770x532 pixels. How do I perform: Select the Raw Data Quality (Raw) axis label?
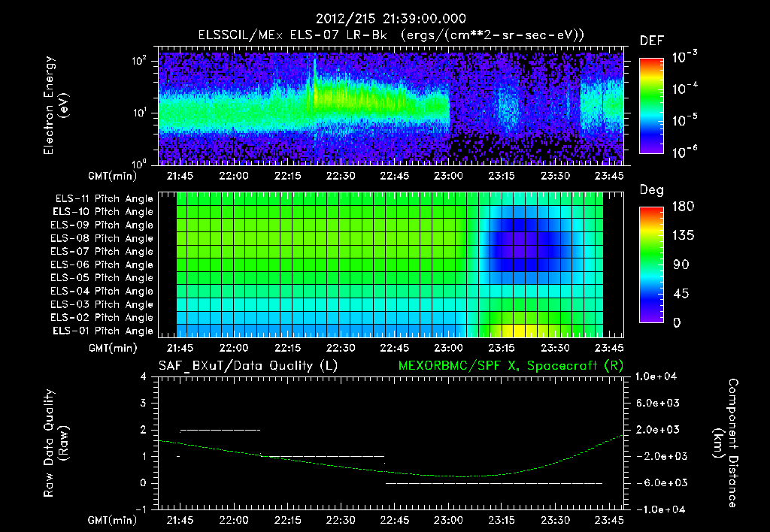point(56,443)
